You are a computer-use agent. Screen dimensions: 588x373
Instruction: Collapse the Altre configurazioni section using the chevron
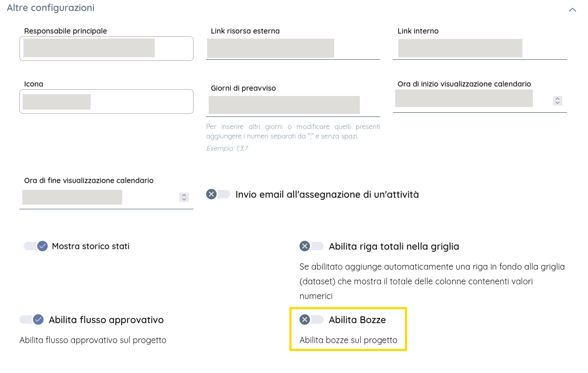[x=572, y=9]
